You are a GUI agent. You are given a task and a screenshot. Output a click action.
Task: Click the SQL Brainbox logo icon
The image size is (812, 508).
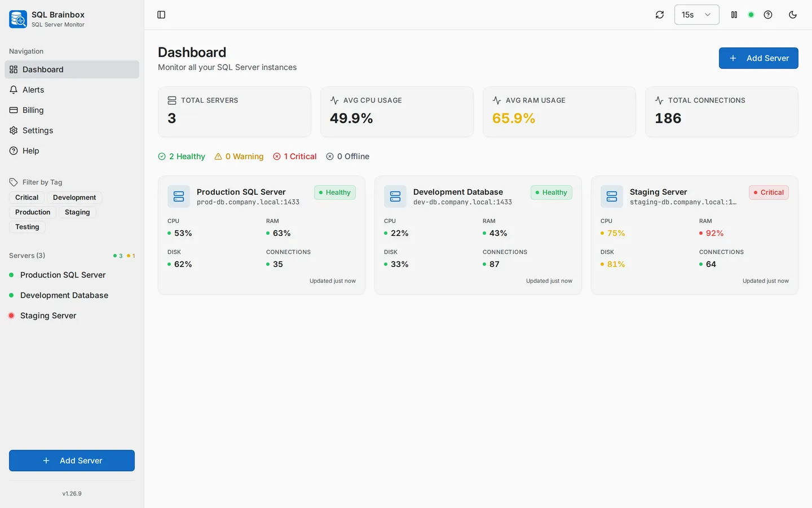(x=18, y=19)
